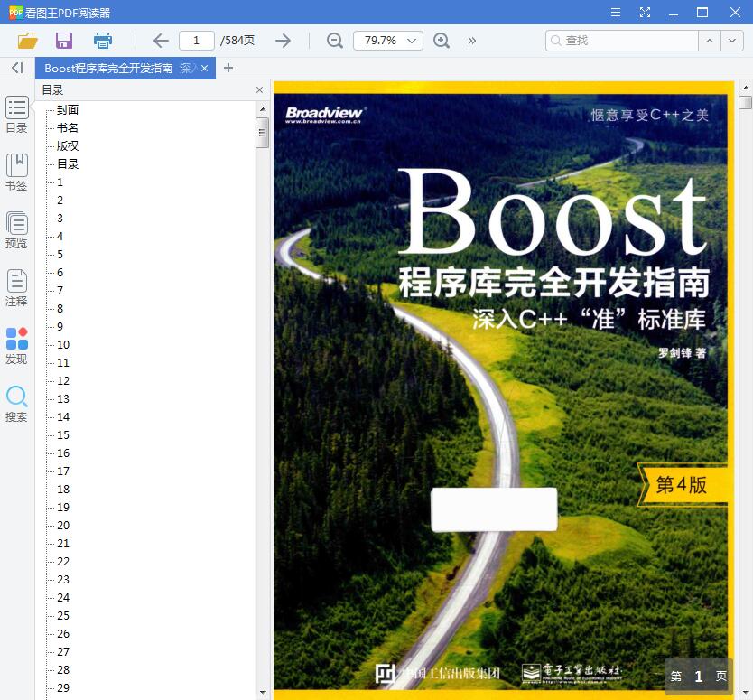
Task: Zoom out with the minus magnifier
Action: (335, 41)
